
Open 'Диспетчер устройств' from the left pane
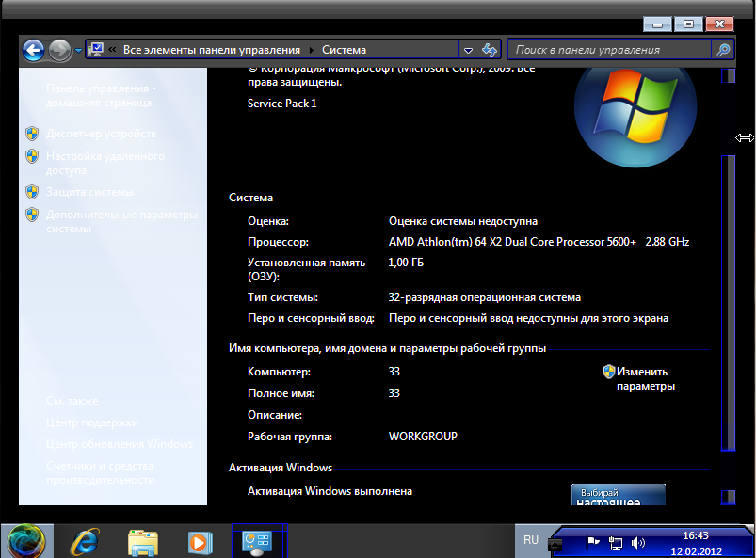pos(101,134)
